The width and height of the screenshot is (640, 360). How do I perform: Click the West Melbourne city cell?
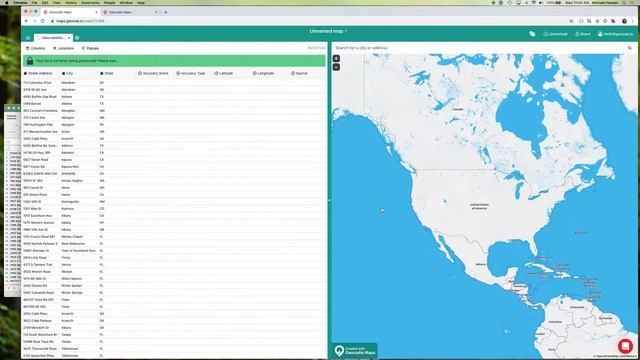click(73, 244)
